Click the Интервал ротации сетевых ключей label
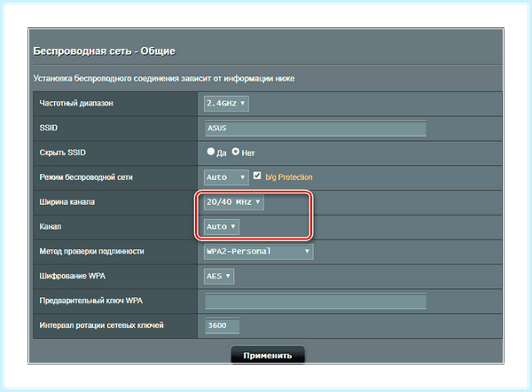The width and height of the screenshot is (532, 392). click(101, 325)
